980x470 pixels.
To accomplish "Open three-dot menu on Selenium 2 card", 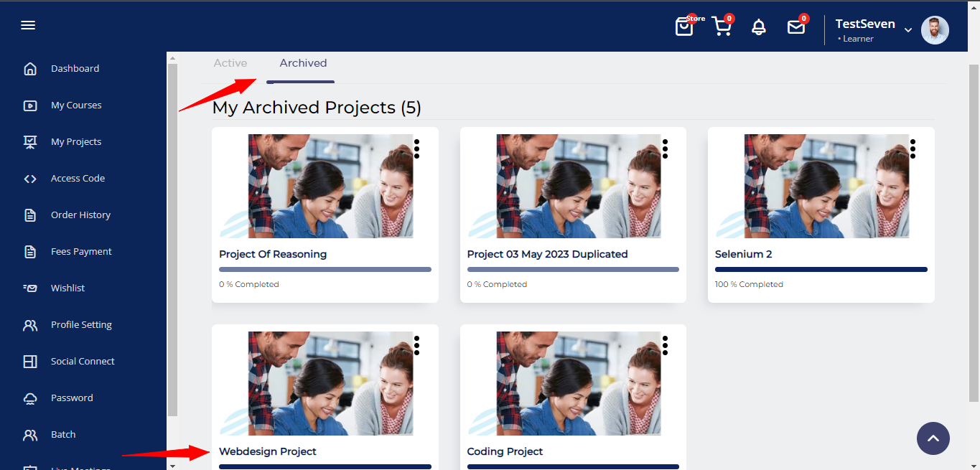I will point(913,149).
